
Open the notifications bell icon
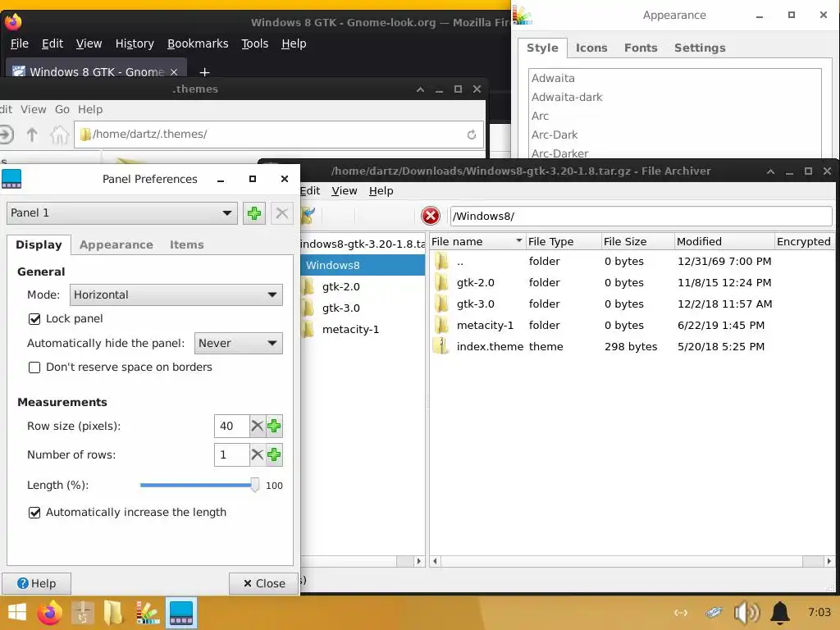pyautogui.click(x=780, y=613)
